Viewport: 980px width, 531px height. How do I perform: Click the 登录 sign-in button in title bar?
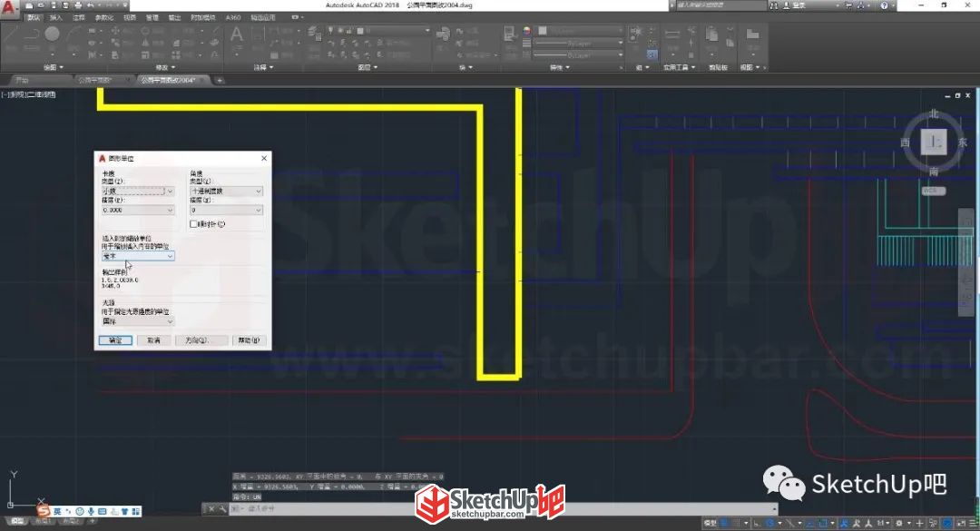pos(799,5)
